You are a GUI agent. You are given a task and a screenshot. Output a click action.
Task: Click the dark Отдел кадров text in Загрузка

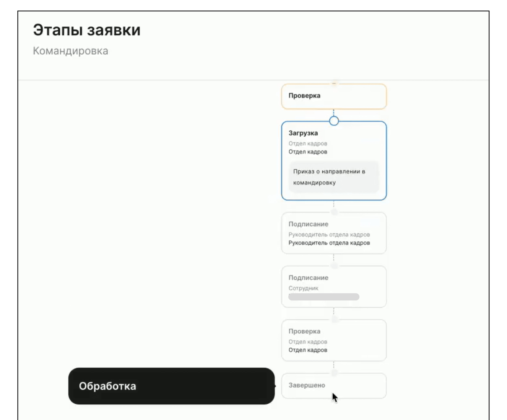click(x=308, y=152)
